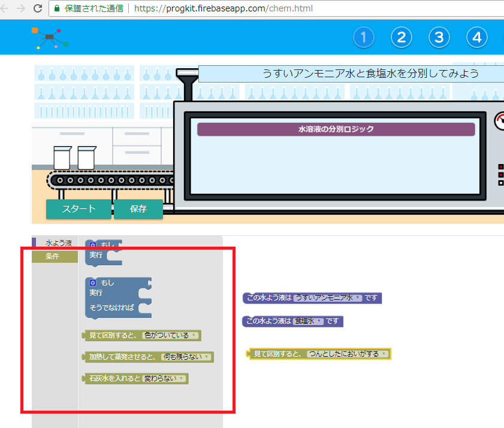The height and width of the screenshot is (428, 504).
Task: Click the 水溶液の分別ロジック header
Action: 336,129
